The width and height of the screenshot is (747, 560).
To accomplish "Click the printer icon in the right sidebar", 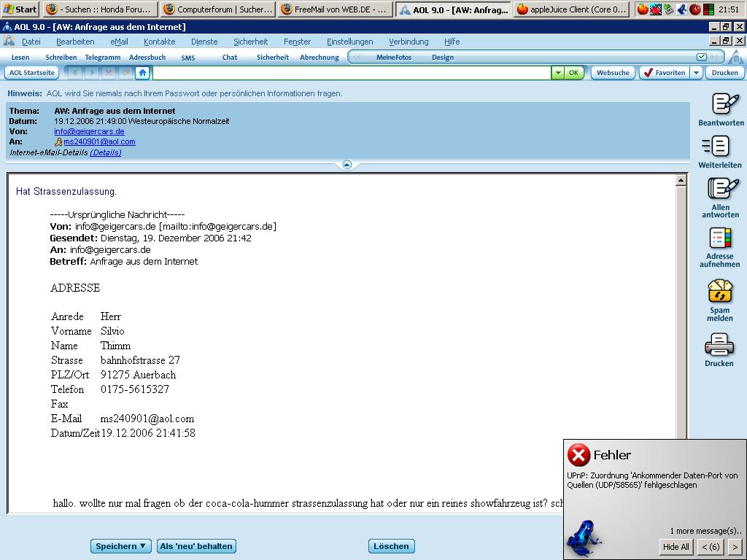I will [x=719, y=344].
